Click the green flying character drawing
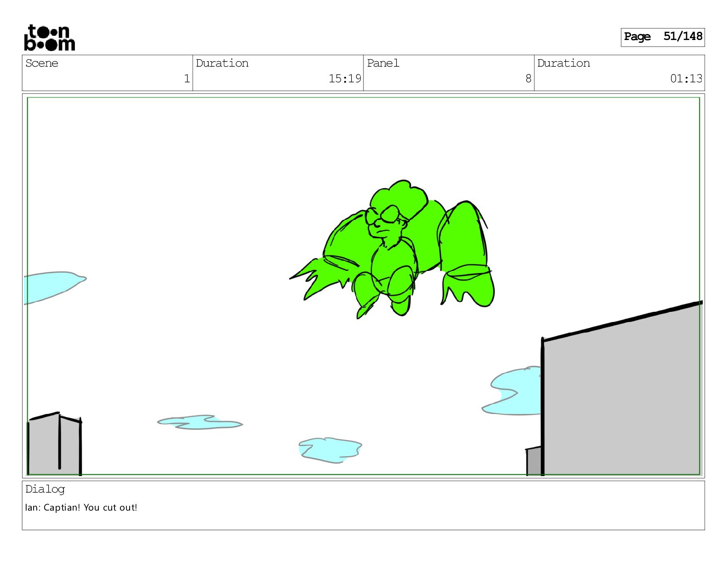The image size is (728, 563). click(x=392, y=249)
